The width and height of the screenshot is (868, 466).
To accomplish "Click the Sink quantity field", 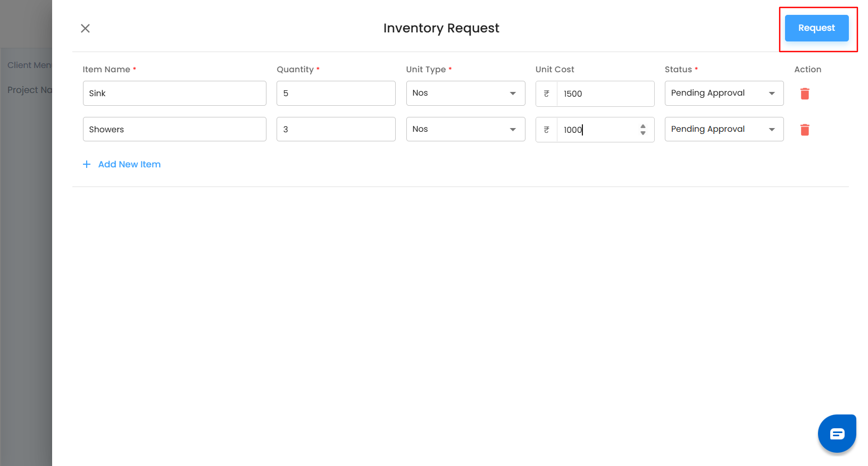I will 336,93.
